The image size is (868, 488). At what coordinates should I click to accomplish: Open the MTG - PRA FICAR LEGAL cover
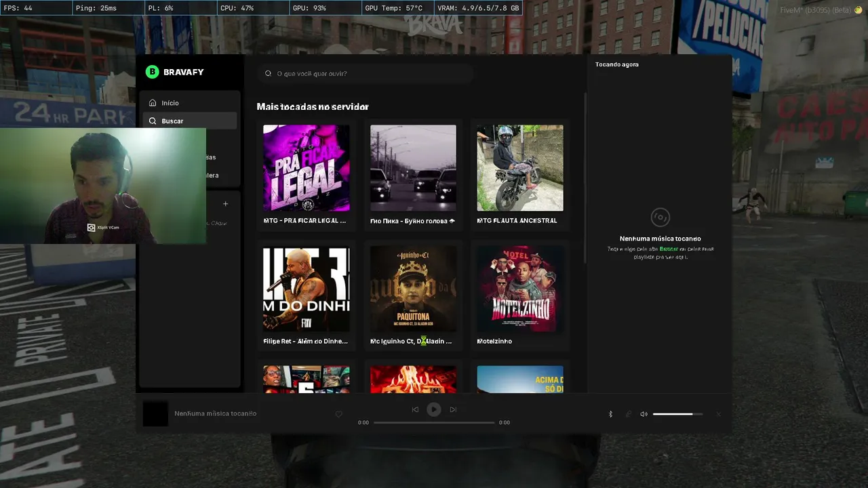click(x=307, y=168)
